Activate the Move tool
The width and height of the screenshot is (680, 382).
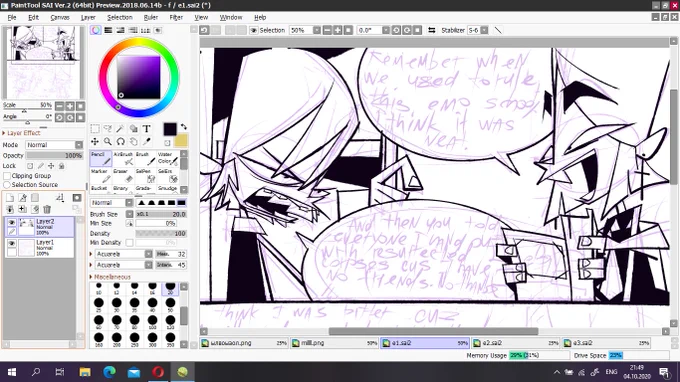tap(95, 141)
